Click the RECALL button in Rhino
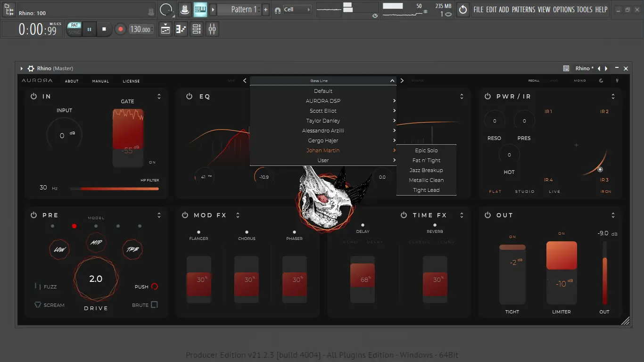The height and width of the screenshot is (362, 644). [534, 81]
